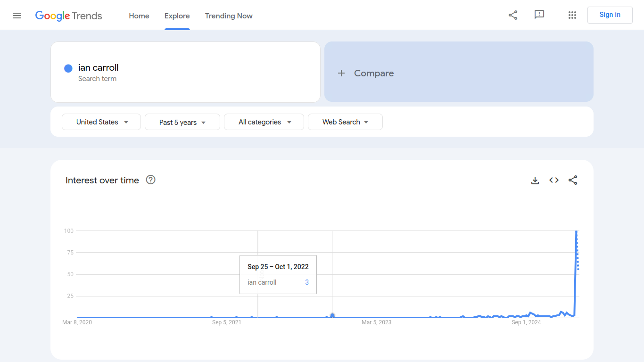Add a comparison term with Compare
The height and width of the screenshot is (362, 644).
pyautogui.click(x=459, y=72)
